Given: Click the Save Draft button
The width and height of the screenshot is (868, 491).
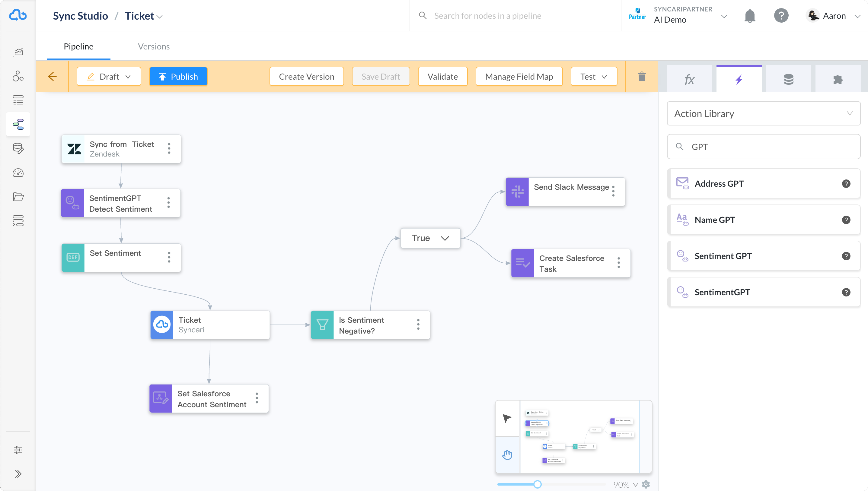Looking at the screenshot, I should coord(381,77).
